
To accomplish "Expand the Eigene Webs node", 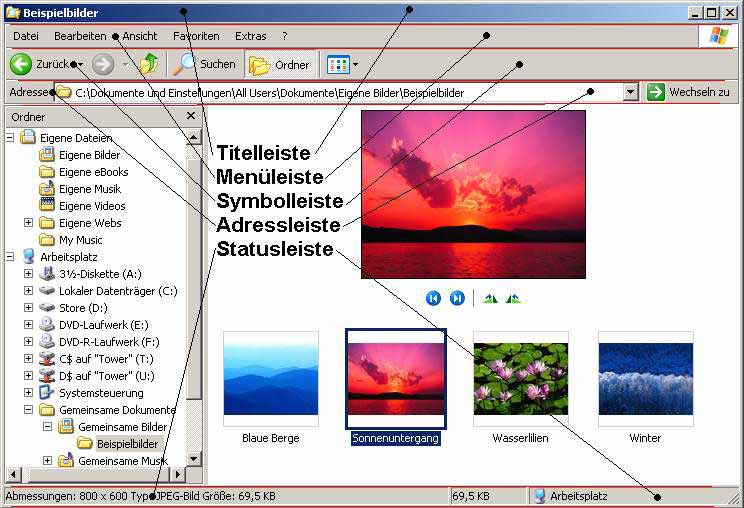I will click(28, 222).
